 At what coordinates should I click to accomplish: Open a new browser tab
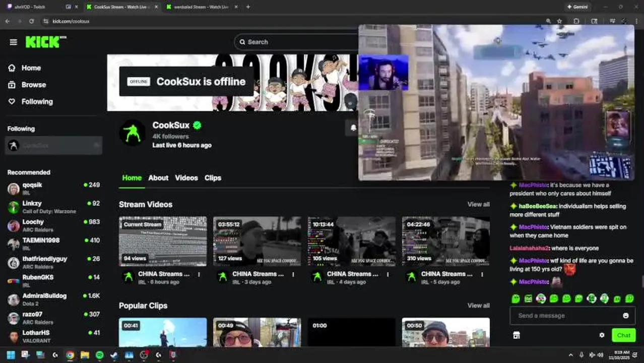248,7
